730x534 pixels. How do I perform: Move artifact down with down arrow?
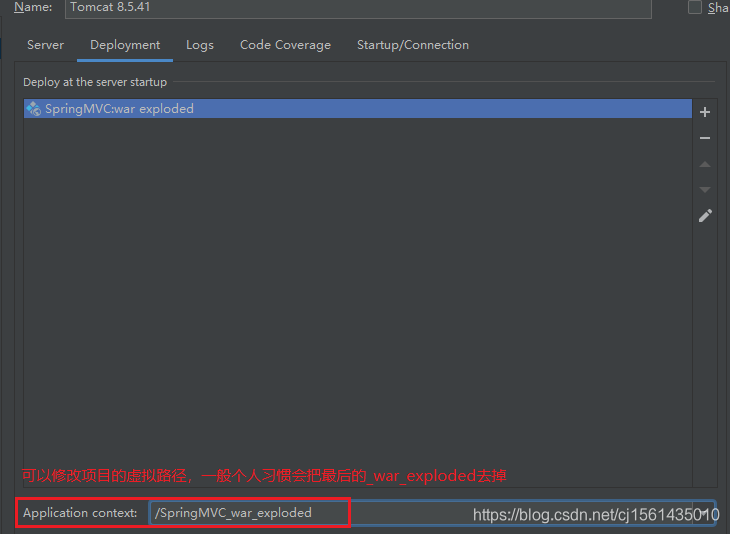coord(705,189)
